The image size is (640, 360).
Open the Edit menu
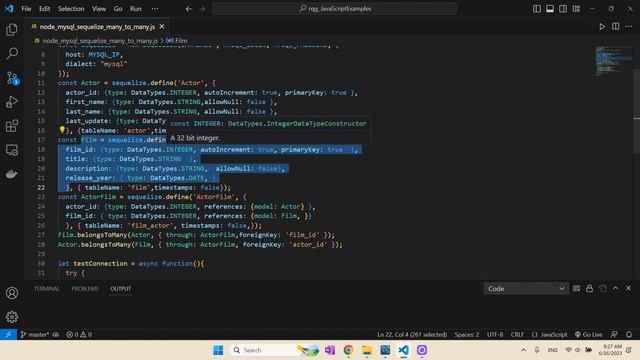(44, 9)
